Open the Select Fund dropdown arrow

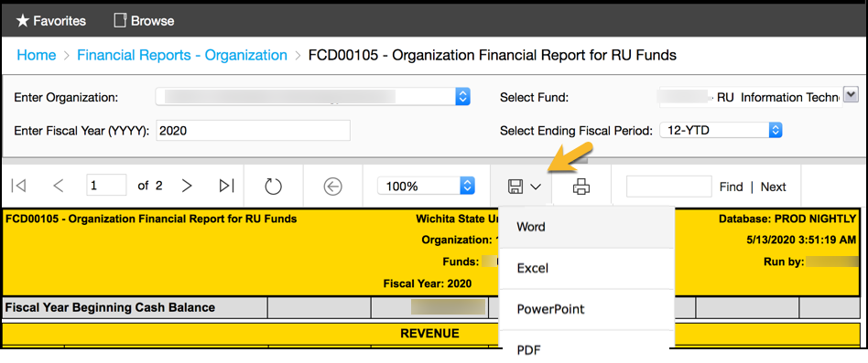(x=850, y=93)
